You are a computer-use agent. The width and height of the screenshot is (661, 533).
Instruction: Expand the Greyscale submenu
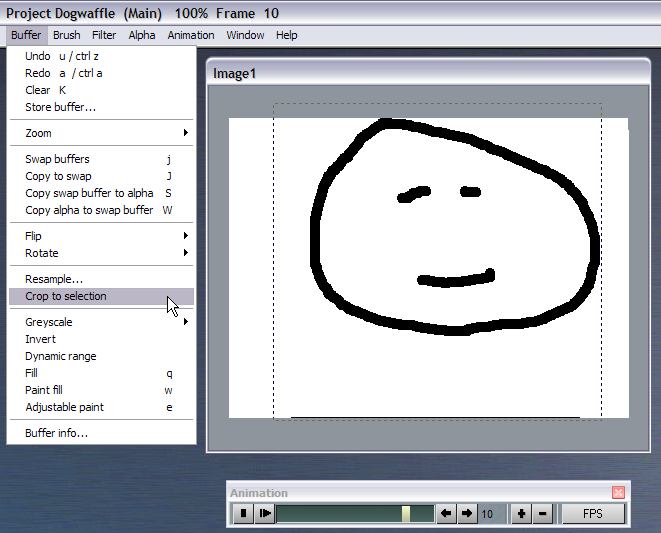click(x=100, y=322)
